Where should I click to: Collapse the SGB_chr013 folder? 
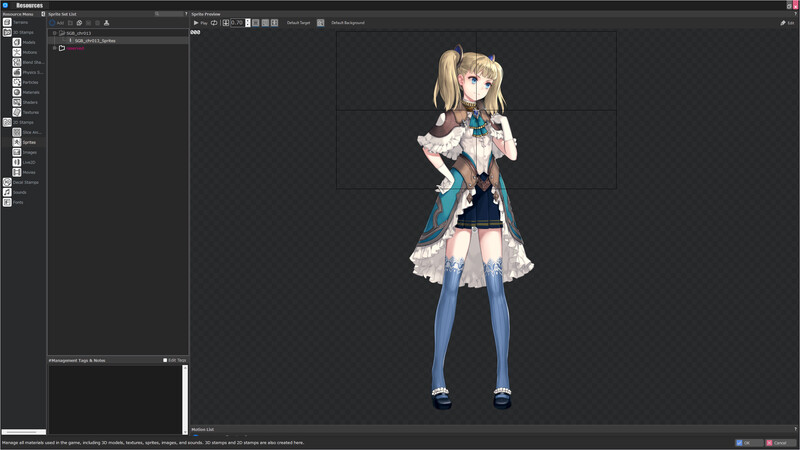click(55, 33)
